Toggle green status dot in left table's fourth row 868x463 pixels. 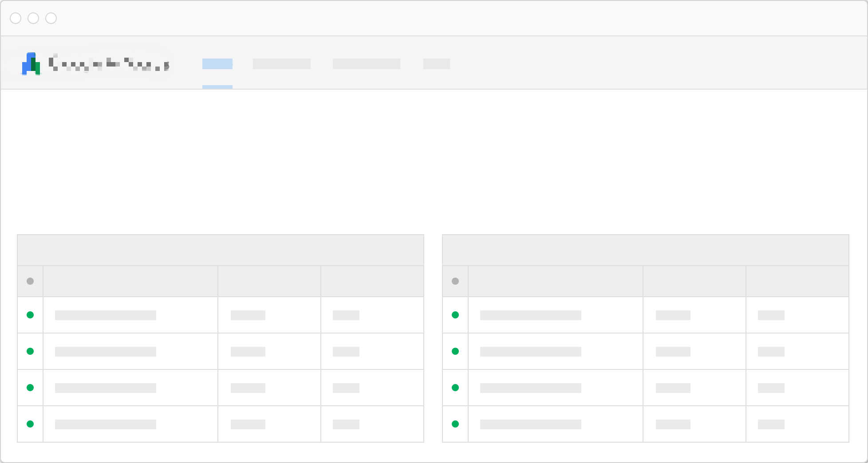tap(30, 424)
